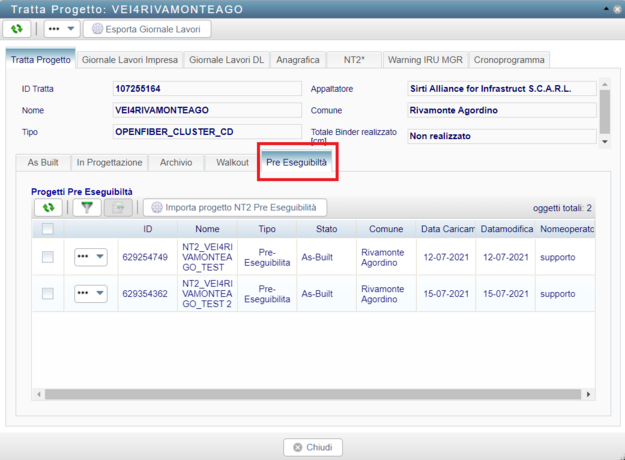Sort grid by Comune column header
The height and width of the screenshot is (460, 625).
(x=386, y=229)
